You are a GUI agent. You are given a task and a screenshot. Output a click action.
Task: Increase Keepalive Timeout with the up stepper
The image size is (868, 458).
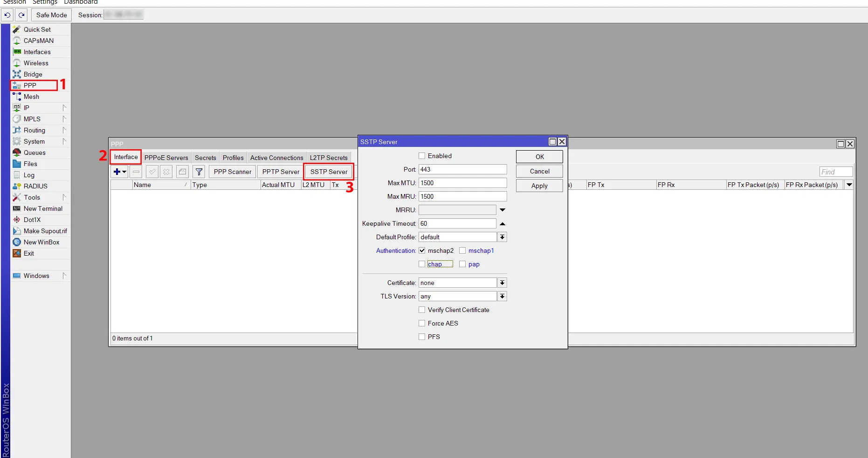tap(502, 224)
